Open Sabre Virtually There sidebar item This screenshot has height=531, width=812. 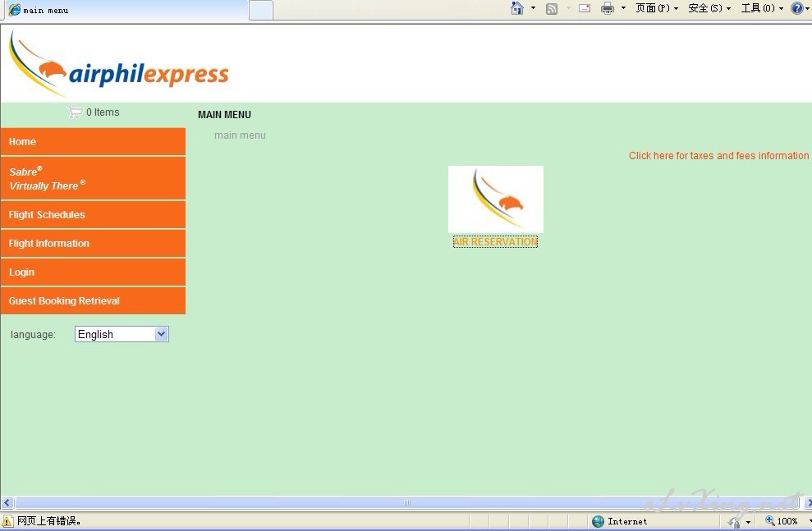coord(94,179)
